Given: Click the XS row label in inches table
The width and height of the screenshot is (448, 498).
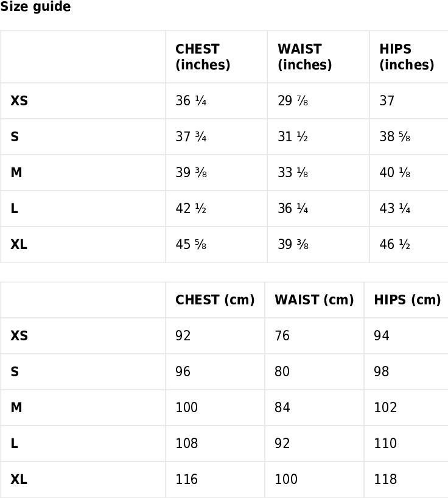Looking at the screenshot, I should [x=19, y=100].
